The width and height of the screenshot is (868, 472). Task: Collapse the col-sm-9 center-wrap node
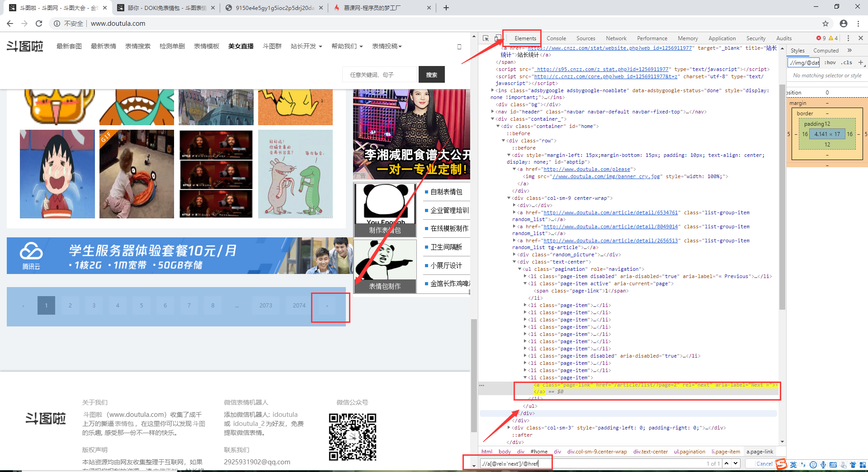(509, 198)
